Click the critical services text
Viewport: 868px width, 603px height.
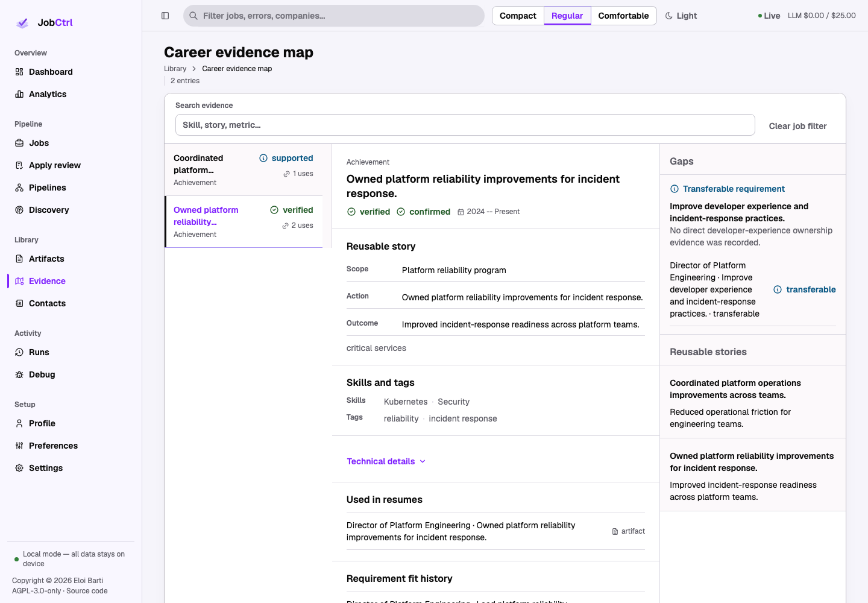tap(376, 348)
